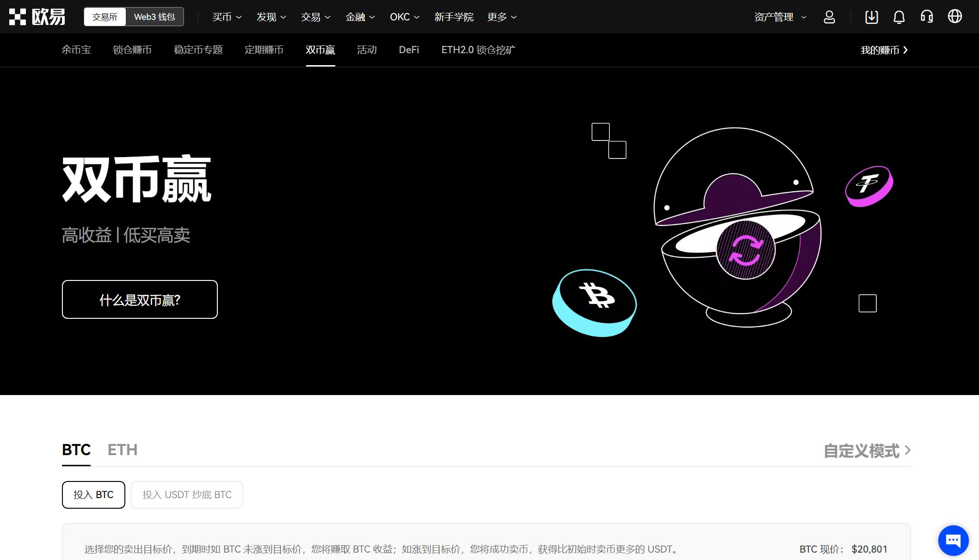Image resolution: width=979 pixels, height=560 pixels.
Task: Switch to the ETH tab
Action: click(122, 450)
